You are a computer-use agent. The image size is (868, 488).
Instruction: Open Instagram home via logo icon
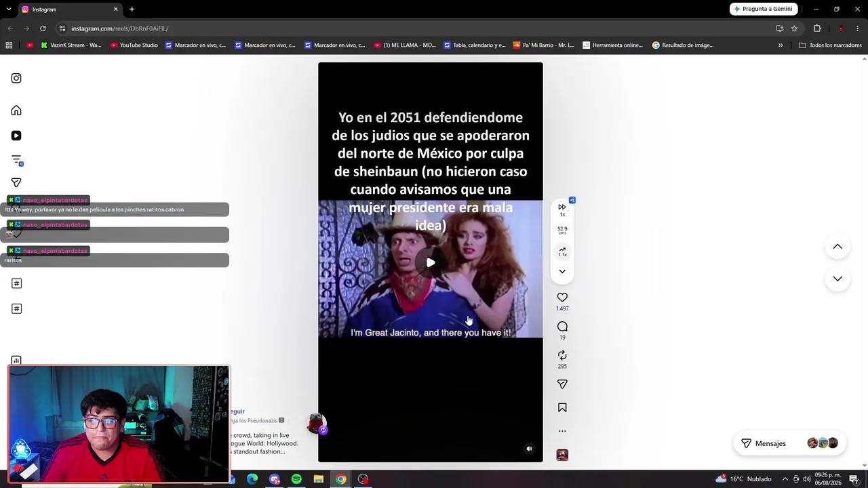[x=16, y=78]
